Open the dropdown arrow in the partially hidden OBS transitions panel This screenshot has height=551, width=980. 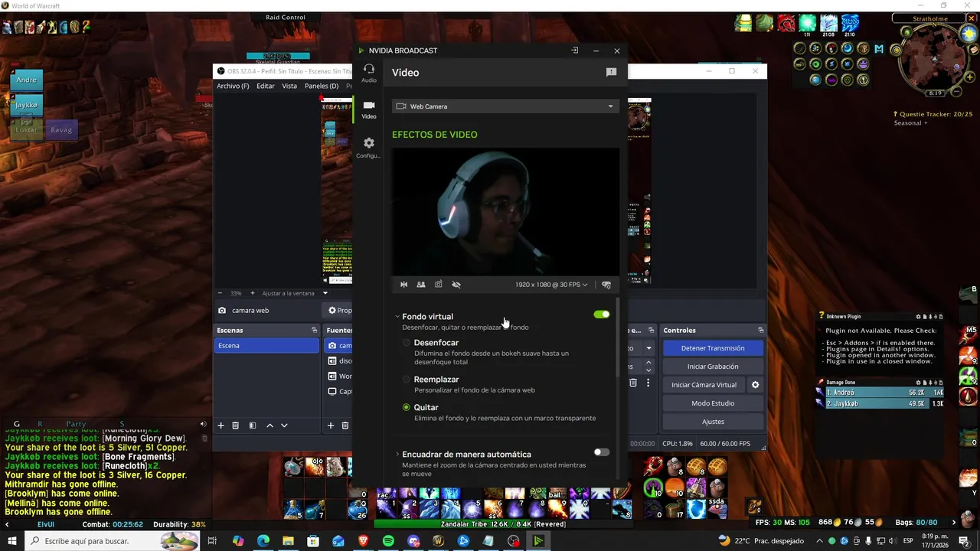[648, 348]
